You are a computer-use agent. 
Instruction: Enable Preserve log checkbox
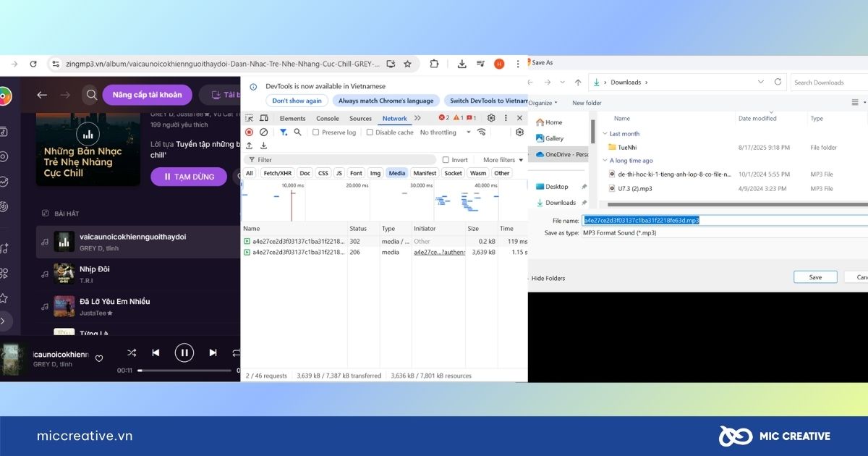(x=315, y=132)
